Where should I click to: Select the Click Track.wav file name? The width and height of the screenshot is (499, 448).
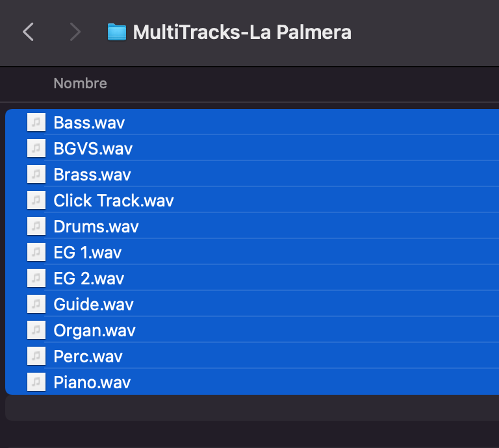[x=114, y=201]
